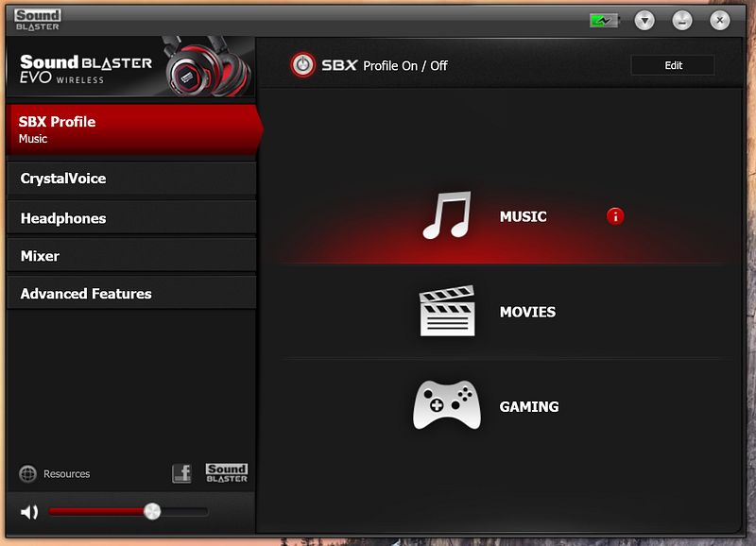Click the volume slider knob
756x546 pixels.
pyautogui.click(x=152, y=511)
